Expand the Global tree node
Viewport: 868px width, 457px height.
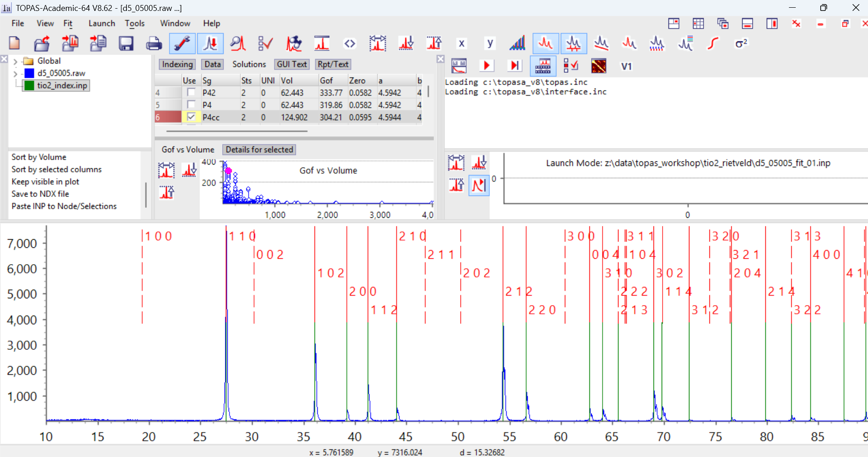click(15, 61)
